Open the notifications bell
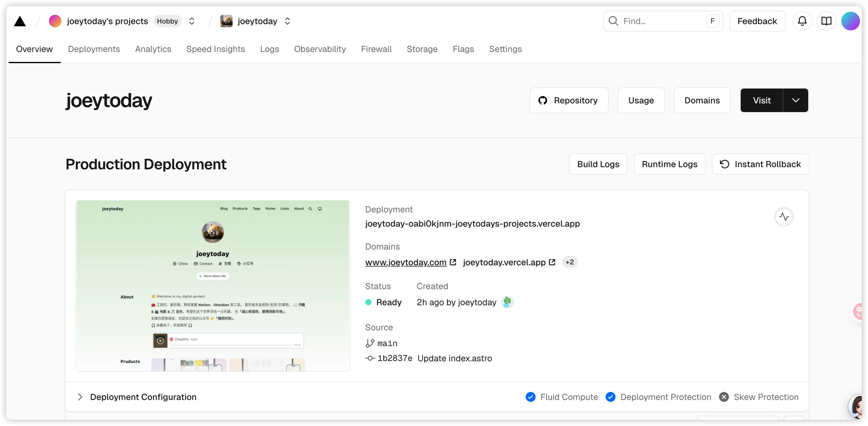Screen dimensions: 868x426 (802, 21)
